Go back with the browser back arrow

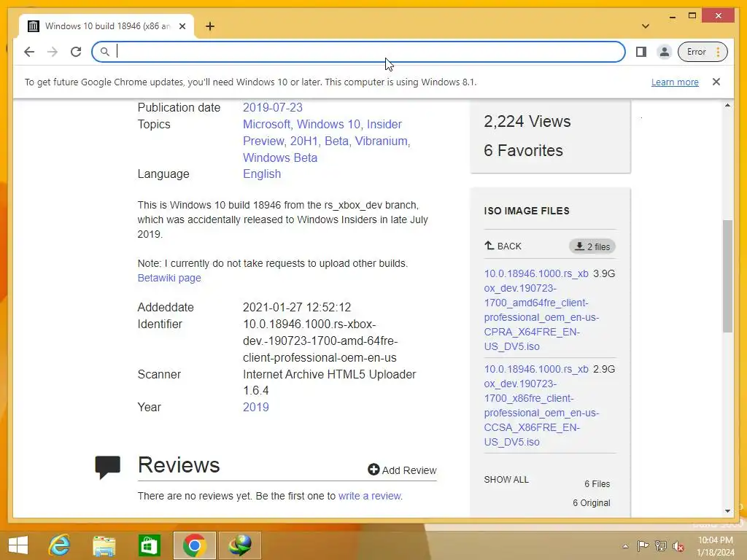(29, 52)
